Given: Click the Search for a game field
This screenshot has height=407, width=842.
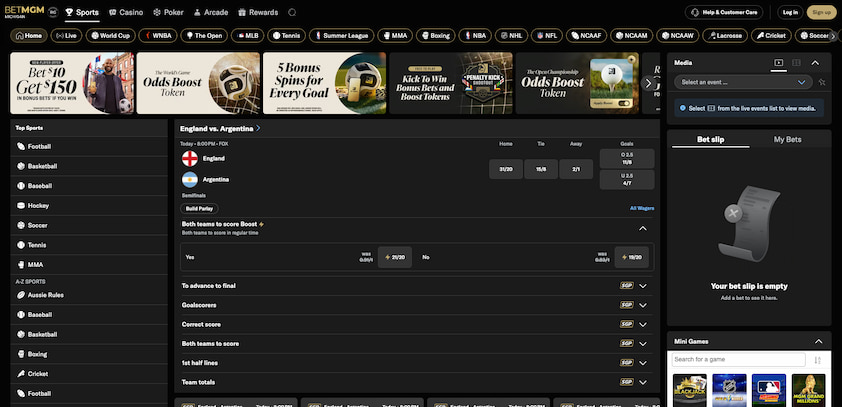Looking at the screenshot, I should 739,360.
